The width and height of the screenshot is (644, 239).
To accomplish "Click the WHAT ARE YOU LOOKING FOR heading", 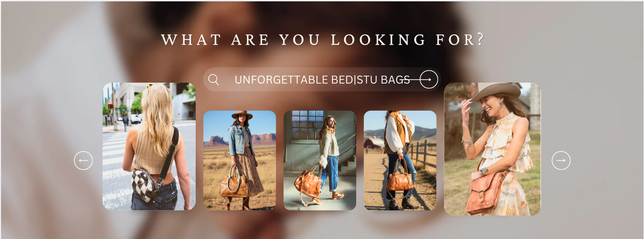I will 323,40.
